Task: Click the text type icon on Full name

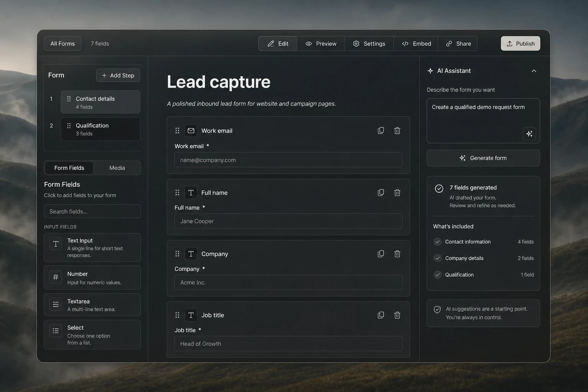Action: pyautogui.click(x=191, y=193)
